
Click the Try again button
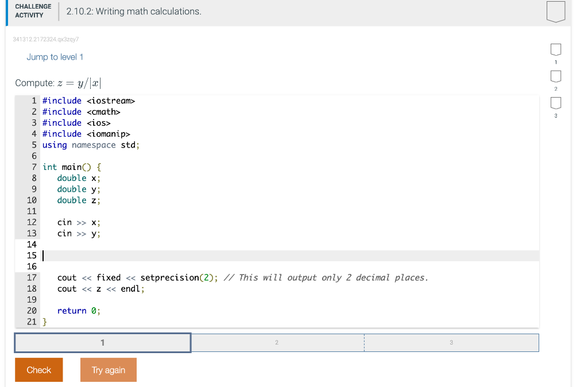click(108, 369)
